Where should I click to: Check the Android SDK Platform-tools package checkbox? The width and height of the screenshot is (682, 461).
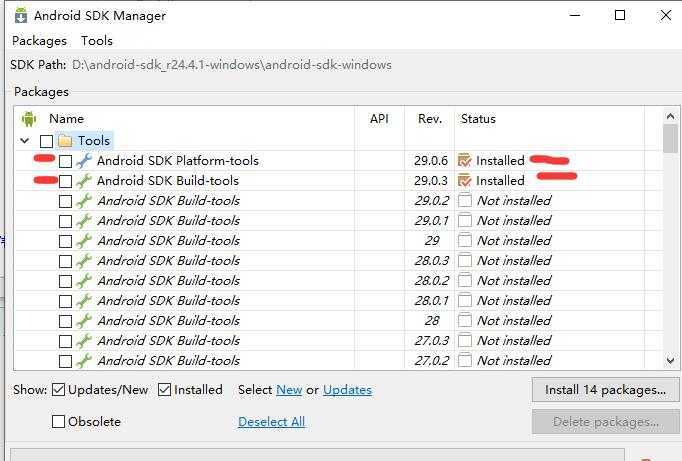tap(65, 161)
